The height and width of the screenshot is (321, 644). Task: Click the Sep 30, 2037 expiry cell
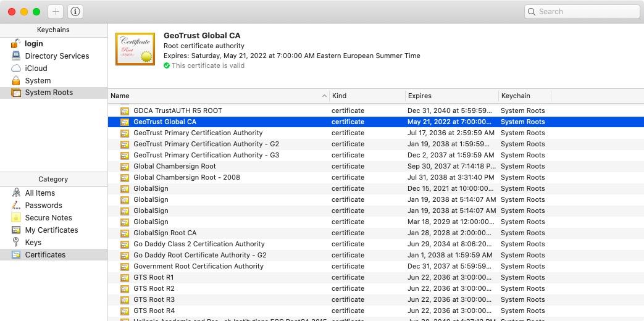pyautogui.click(x=451, y=166)
